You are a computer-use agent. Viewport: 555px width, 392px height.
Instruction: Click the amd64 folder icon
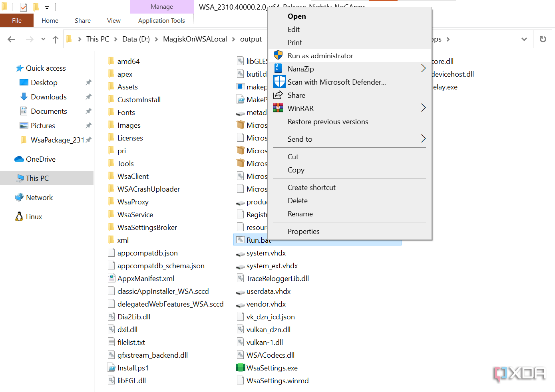111,61
